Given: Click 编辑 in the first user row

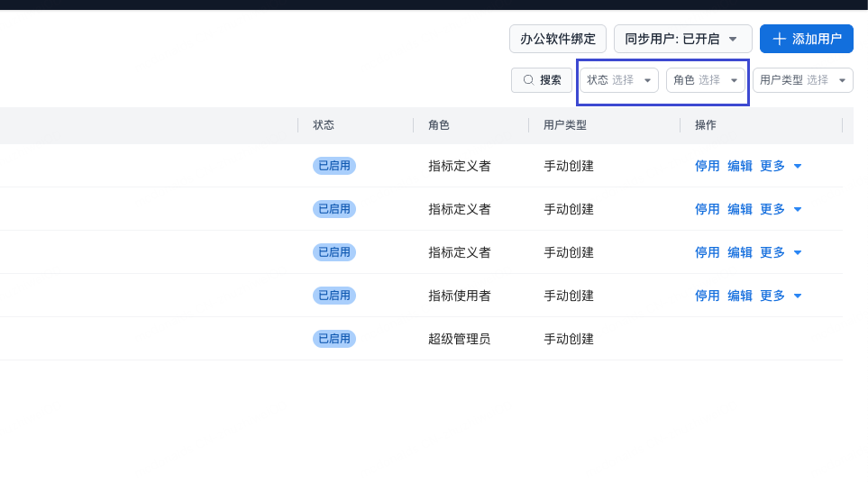Looking at the screenshot, I should 740,166.
